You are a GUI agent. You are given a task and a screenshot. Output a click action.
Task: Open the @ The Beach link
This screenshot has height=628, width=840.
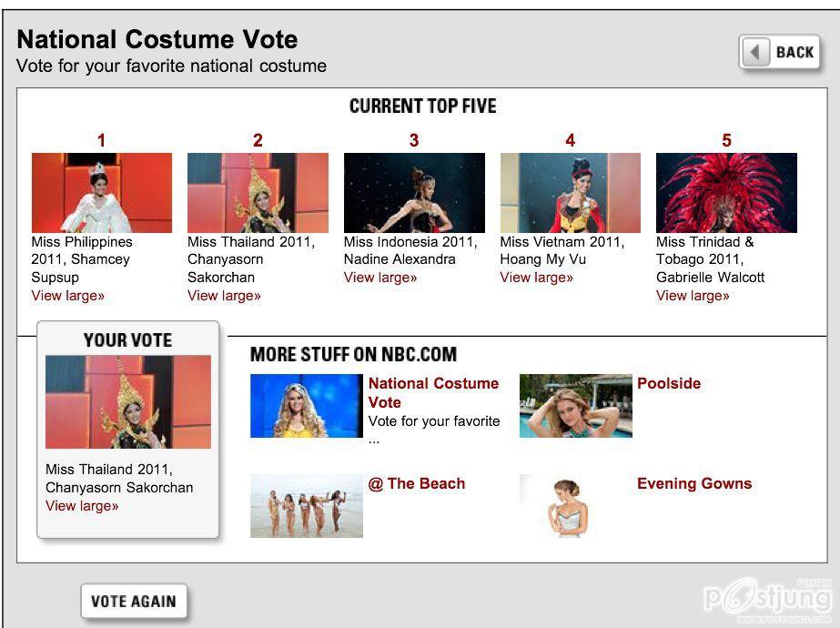pos(417,484)
